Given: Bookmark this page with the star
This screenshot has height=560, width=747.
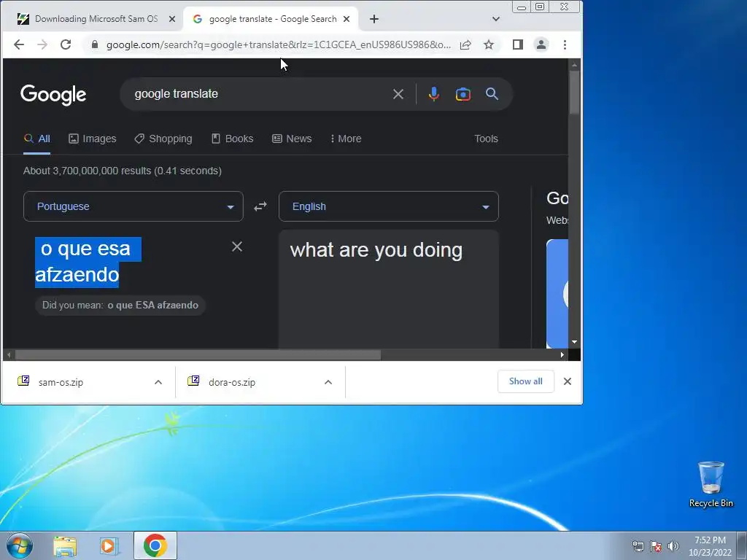Looking at the screenshot, I should [488, 44].
